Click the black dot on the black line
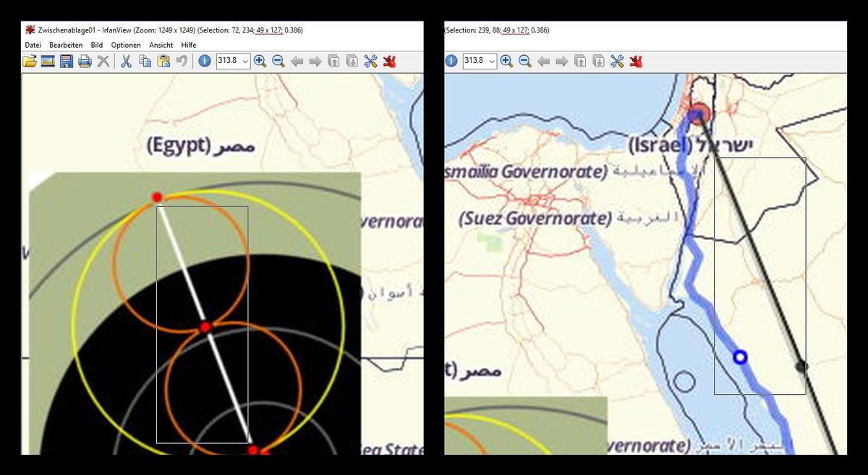This screenshot has height=475, width=868. click(x=801, y=367)
